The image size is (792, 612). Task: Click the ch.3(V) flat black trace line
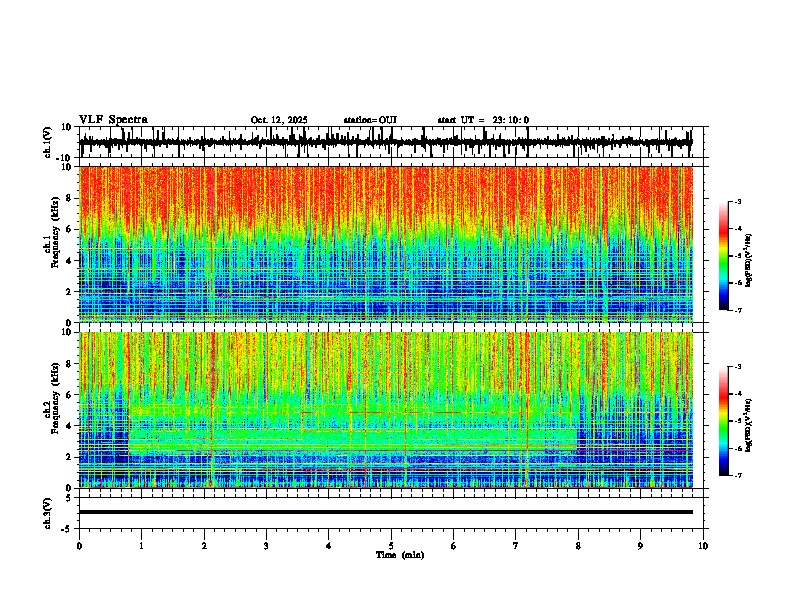click(x=386, y=512)
